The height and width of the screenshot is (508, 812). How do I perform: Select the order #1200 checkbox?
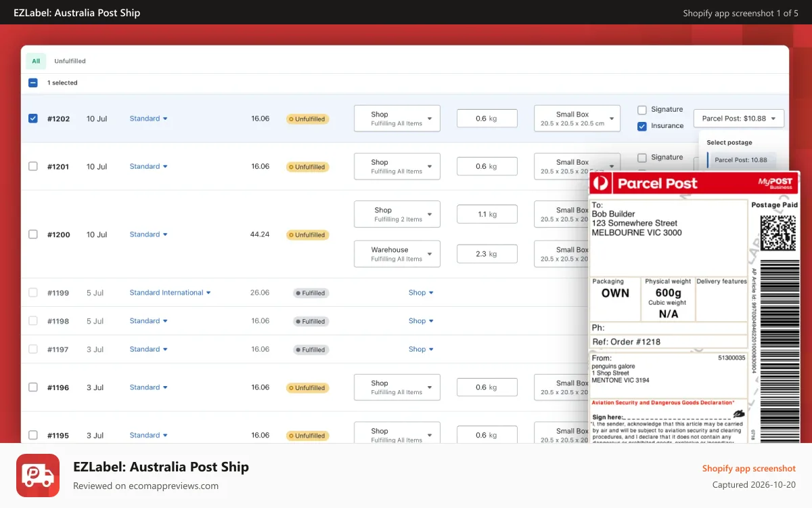[32, 234]
